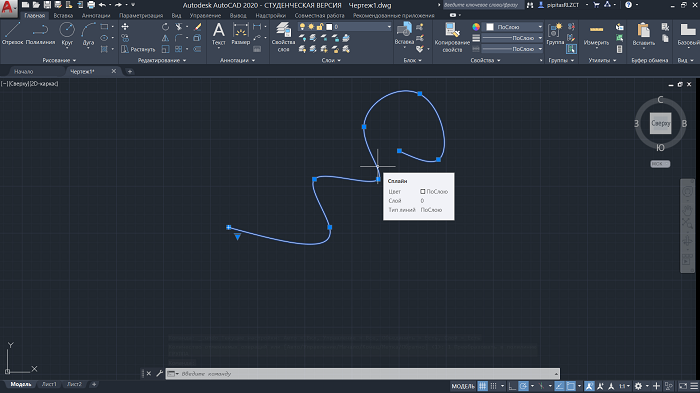Image resolution: width=700 pixels, height=393 pixels.
Task: Click the new file tab plus button
Action: (x=130, y=71)
